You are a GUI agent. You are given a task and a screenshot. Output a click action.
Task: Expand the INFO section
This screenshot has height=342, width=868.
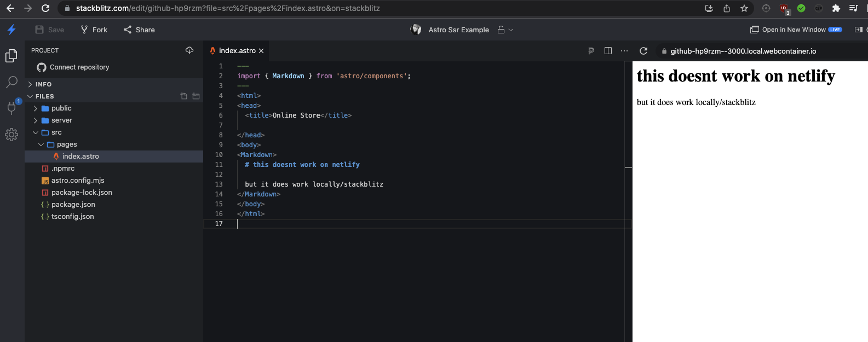pyautogui.click(x=114, y=84)
